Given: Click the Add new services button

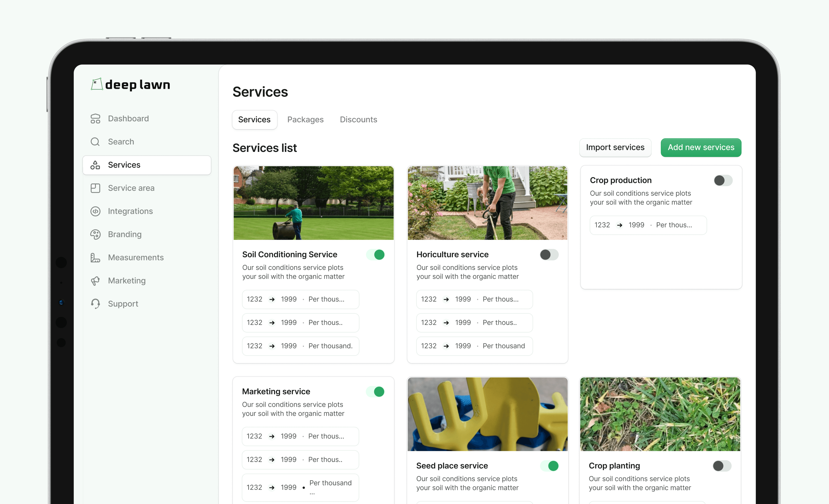Looking at the screenshot, I should click(x=701, y=147).
